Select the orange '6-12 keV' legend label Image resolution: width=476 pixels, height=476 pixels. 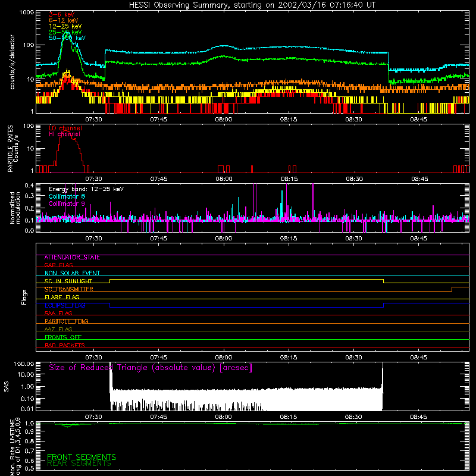pos(63,20)
